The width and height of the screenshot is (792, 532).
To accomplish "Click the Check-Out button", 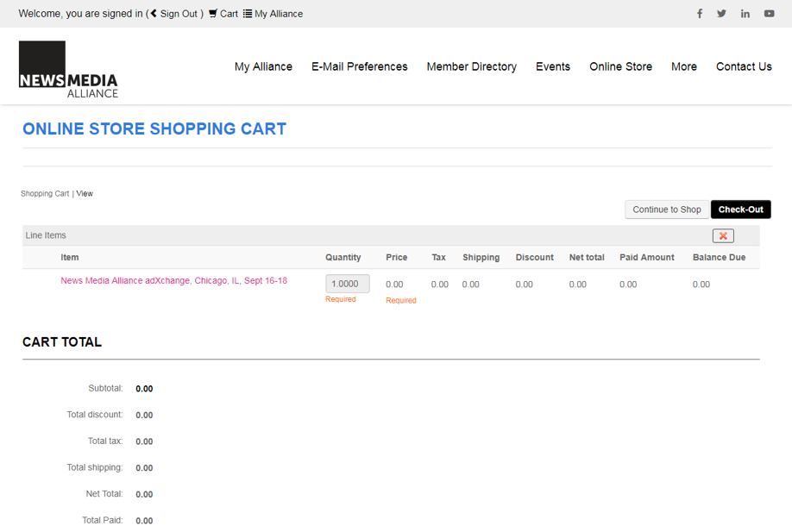I will [740, 210].
